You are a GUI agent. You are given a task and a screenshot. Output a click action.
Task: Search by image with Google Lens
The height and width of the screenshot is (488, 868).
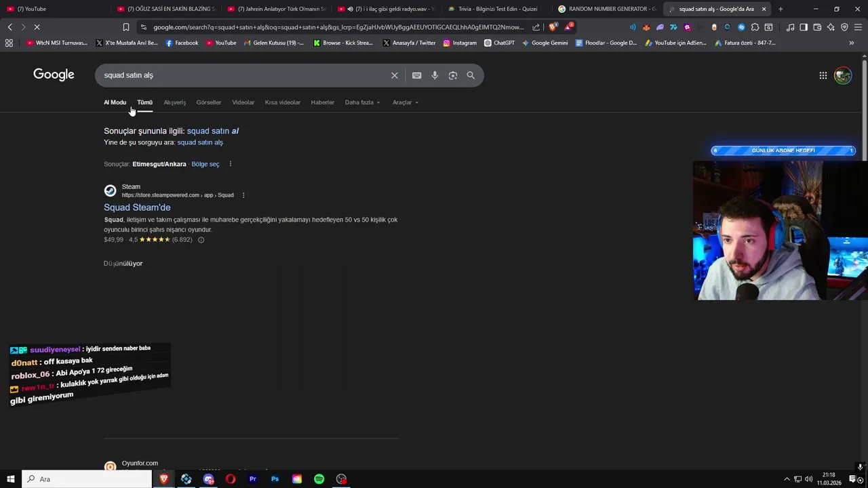click(453, 75)
